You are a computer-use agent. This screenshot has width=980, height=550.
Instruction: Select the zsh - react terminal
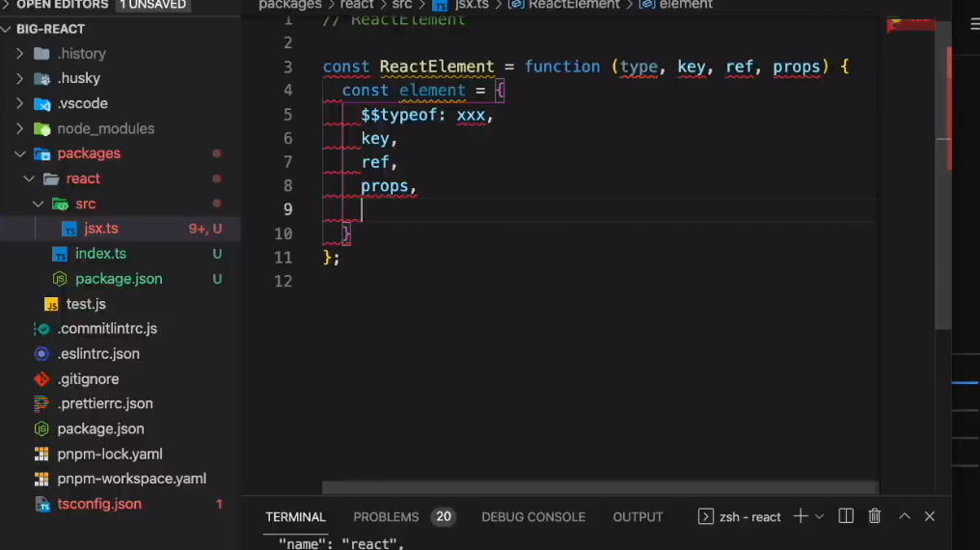point(740,517)
